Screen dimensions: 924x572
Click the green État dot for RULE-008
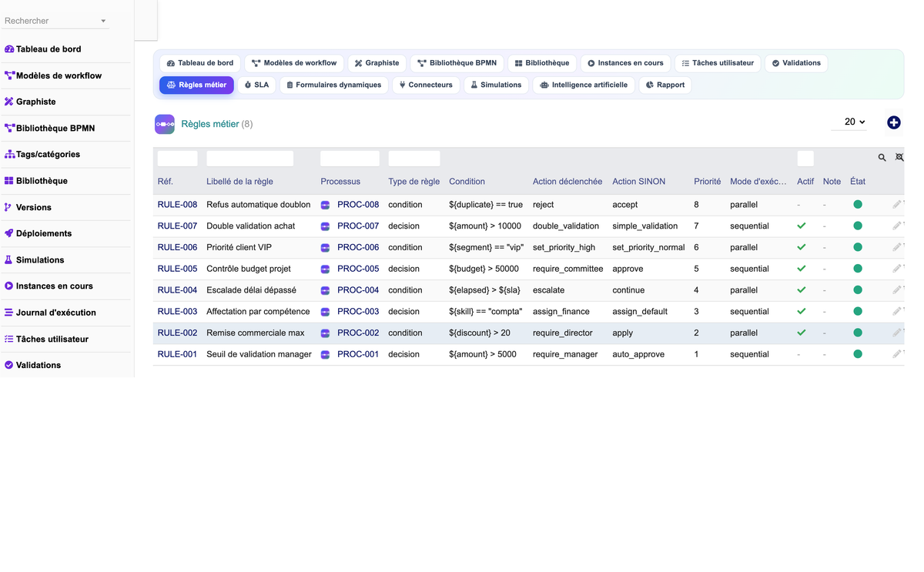coord(858,205)
